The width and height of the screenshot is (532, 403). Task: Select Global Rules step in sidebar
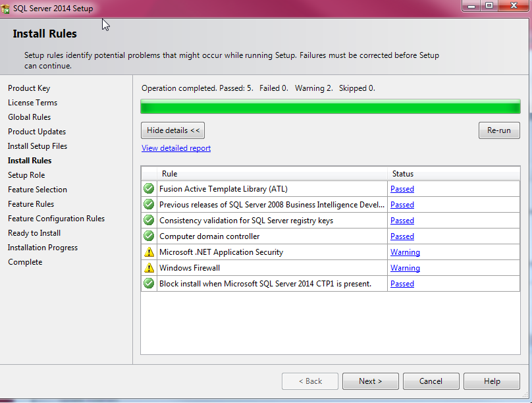coord(29,117)
